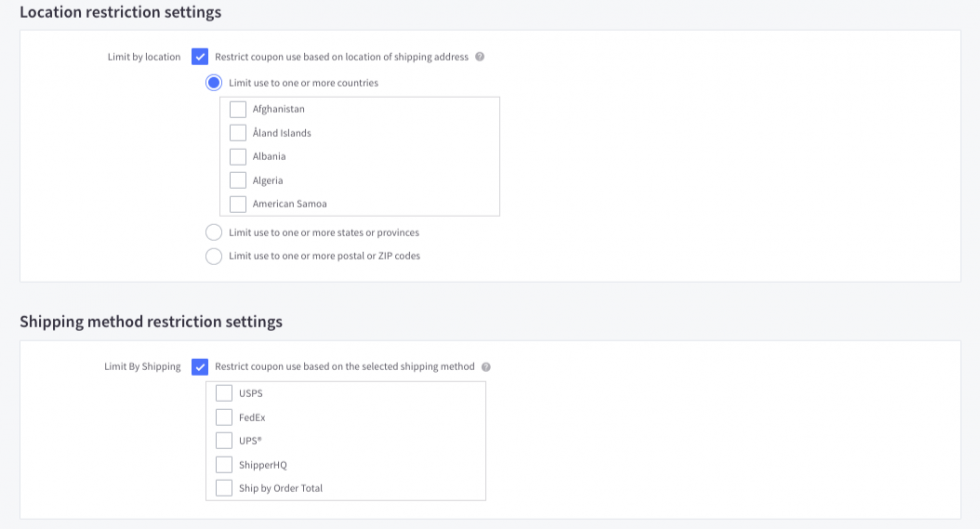
Task: Tick the Åland Islands checkbox
Action: 238,133
